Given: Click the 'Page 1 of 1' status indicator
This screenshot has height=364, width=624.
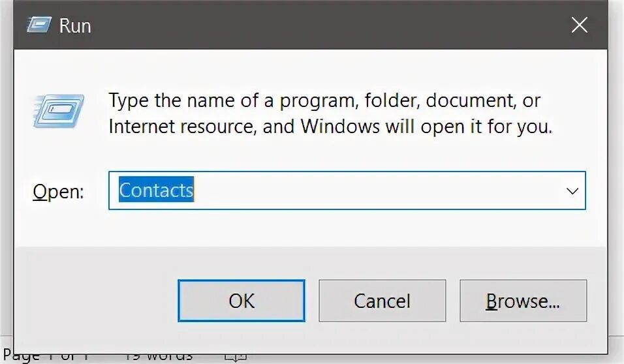Looking at the screenshot, I should click(46, 356).
